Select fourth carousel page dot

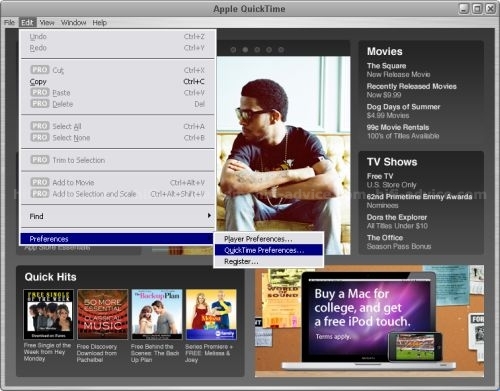[x=269, y=50]
